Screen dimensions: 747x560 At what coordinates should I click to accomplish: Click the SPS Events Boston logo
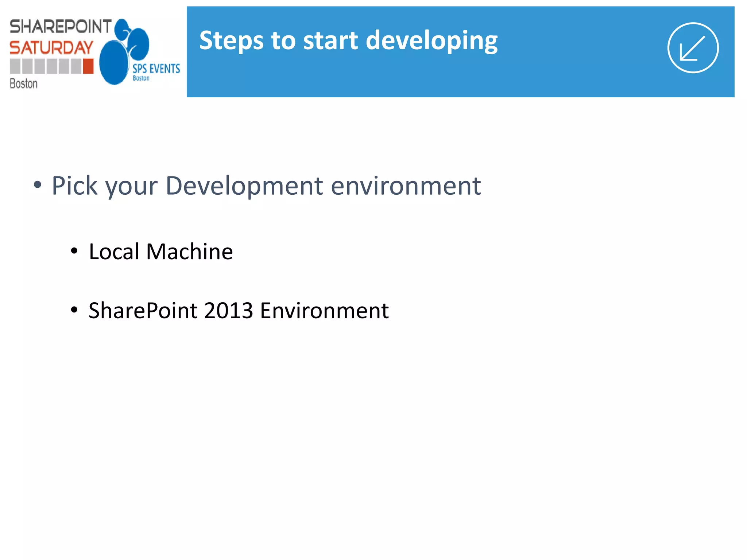140,52
